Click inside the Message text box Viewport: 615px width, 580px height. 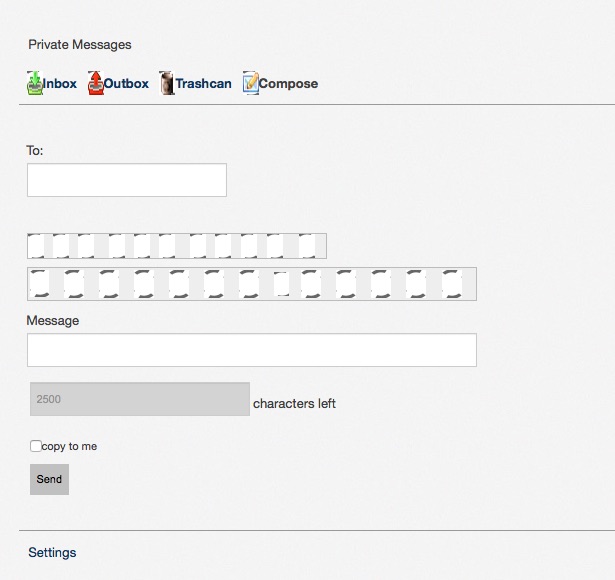(x=252, y=350)
